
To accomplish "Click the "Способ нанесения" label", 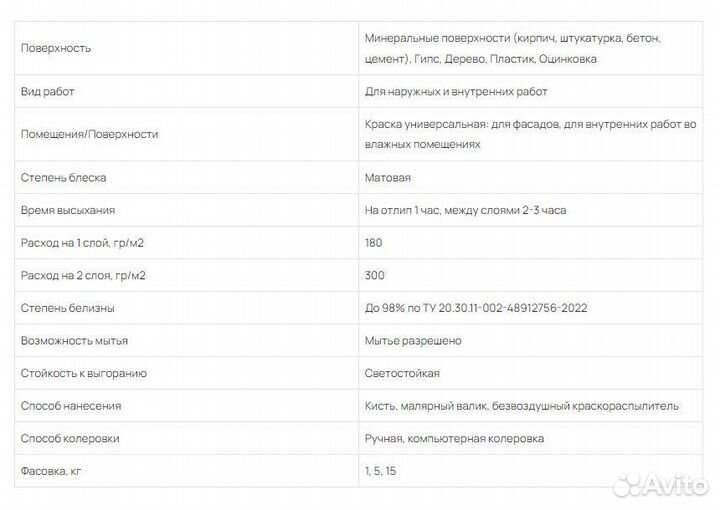I will click(71, 405).
